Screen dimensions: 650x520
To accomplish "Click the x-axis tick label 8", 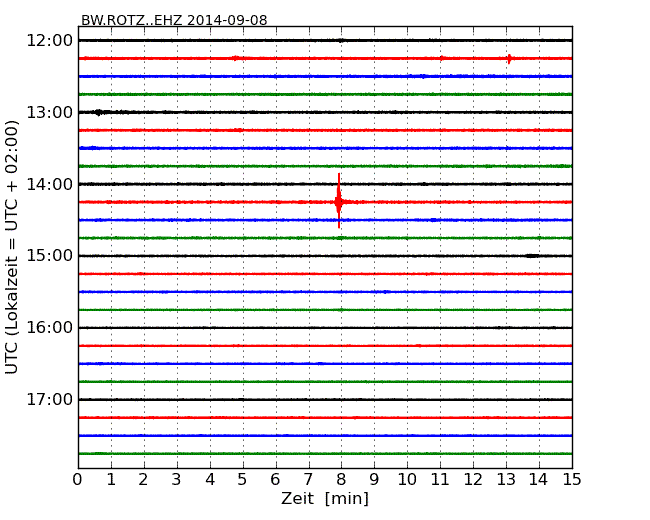I will coord(341,480).
